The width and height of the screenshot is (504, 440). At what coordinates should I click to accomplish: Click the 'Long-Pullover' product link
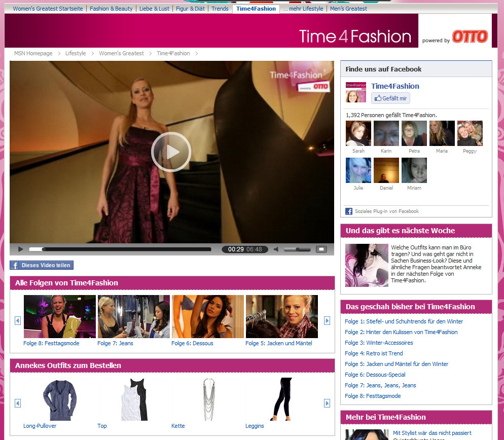(40, 426)
